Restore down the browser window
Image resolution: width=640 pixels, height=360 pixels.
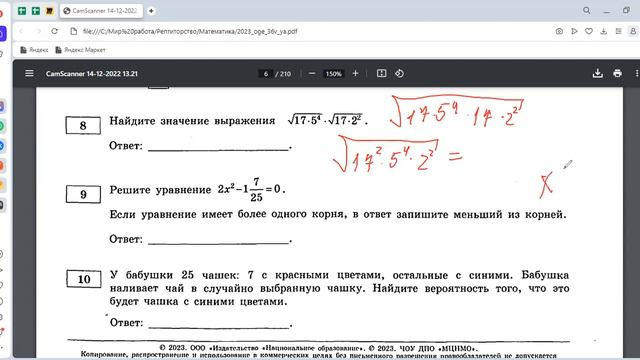pyautogui.click(x=626, y=11)
